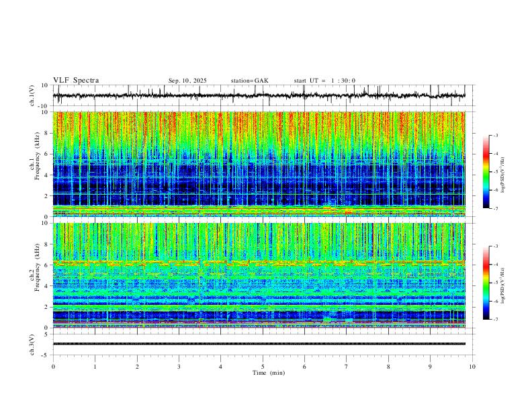This screenshot has height=411, width=532.
Task: Click the "VLF Spectra" plot title
Action: click(x=76, y=81)
